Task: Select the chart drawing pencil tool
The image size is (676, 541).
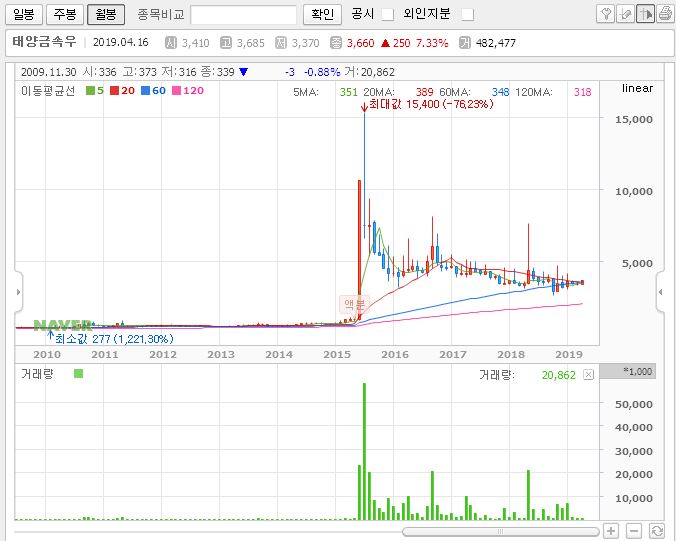Action: click(x=625, y=14)
